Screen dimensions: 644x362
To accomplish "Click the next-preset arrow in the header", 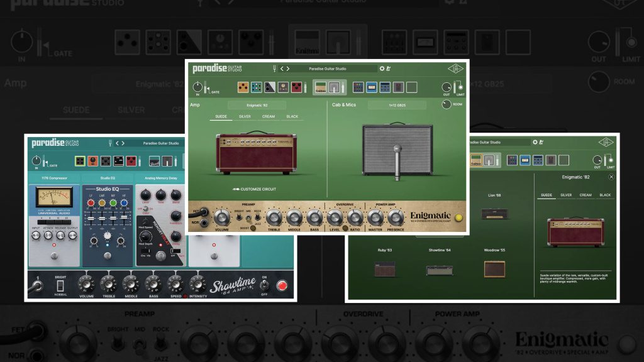I will [x=288, y=68].
